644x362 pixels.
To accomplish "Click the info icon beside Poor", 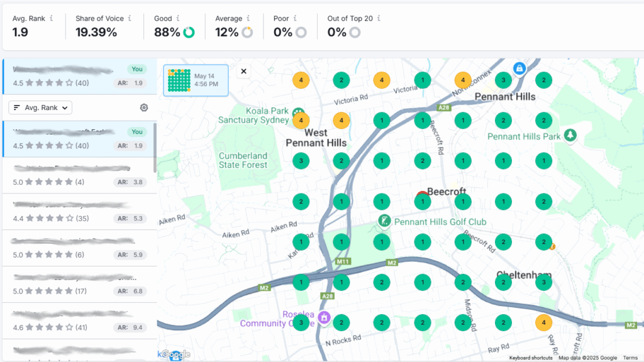I will point(294,19).
